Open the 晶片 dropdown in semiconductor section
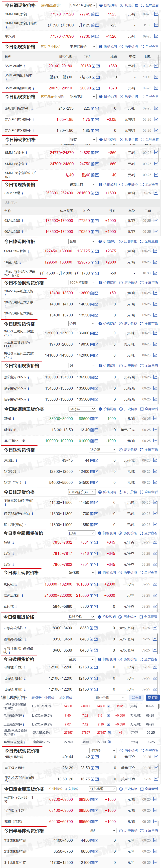Screen dimensions: 162x868 (x=103, y=831)
